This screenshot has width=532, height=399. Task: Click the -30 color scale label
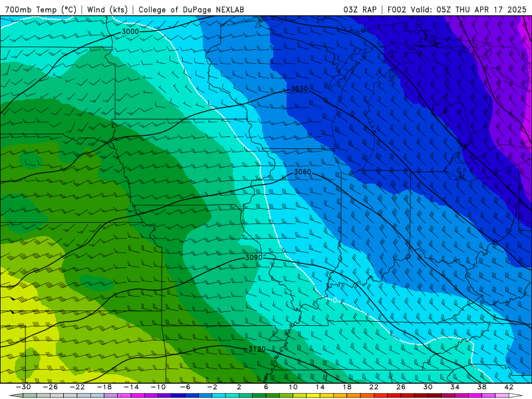point(23,387)
